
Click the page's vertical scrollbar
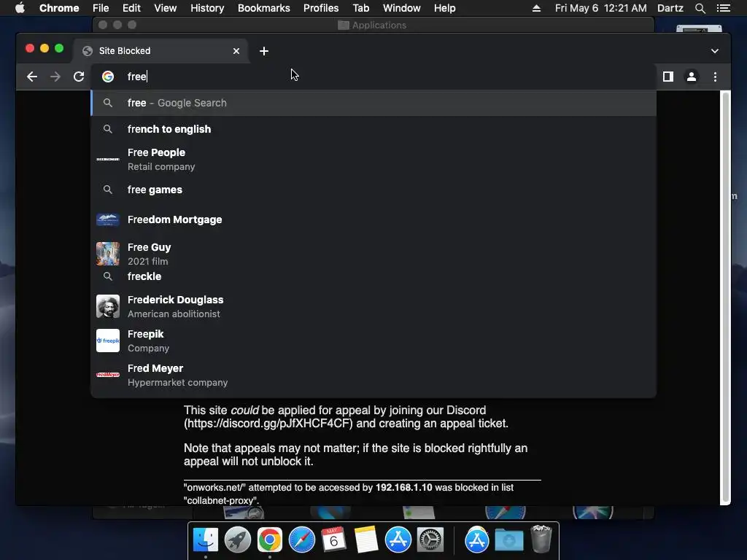(726, 297)
